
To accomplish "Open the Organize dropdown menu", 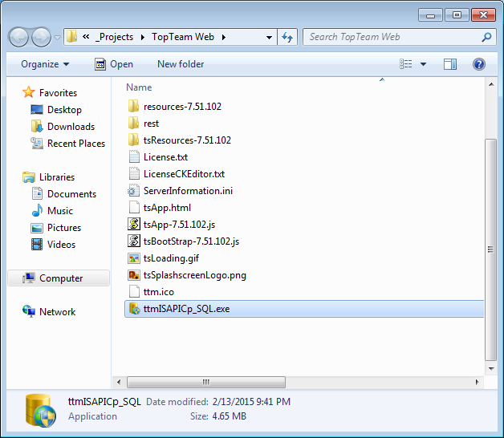I will (45, 64).
